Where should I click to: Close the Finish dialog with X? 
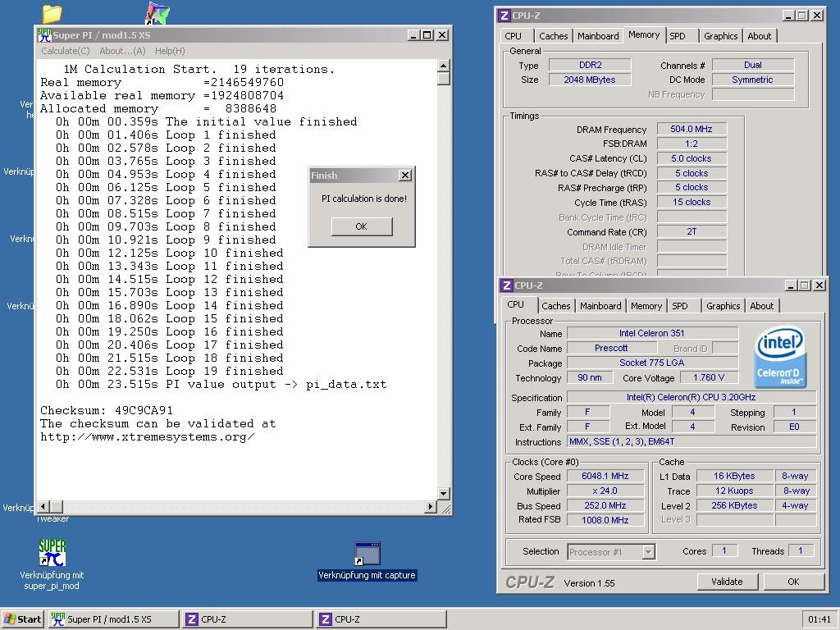405,176
